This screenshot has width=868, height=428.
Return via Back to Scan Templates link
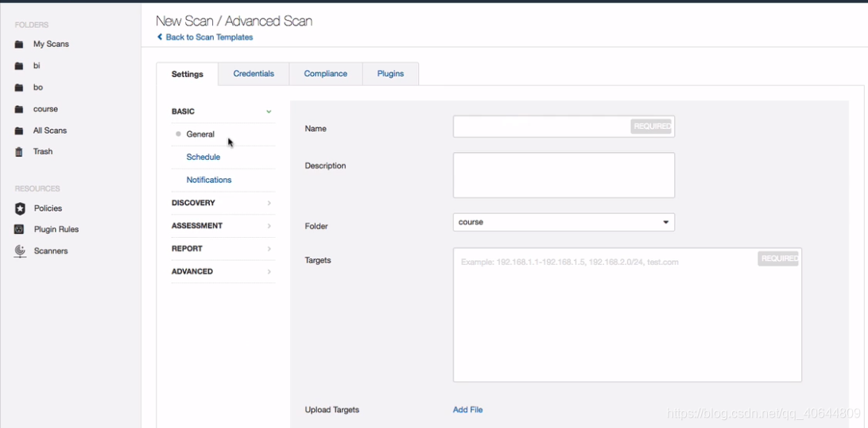tap(209, 37)
